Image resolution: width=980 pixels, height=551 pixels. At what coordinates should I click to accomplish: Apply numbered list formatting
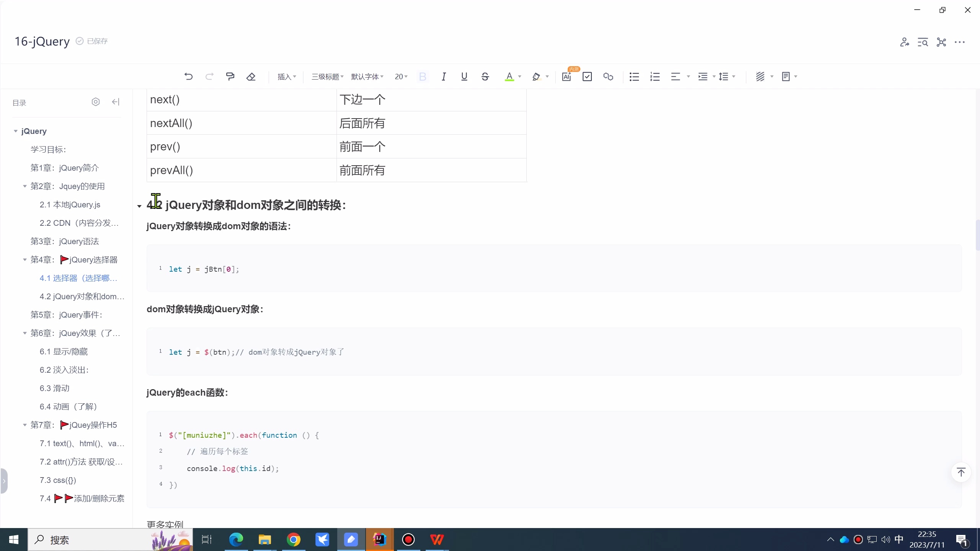click(x=655, y=76)
